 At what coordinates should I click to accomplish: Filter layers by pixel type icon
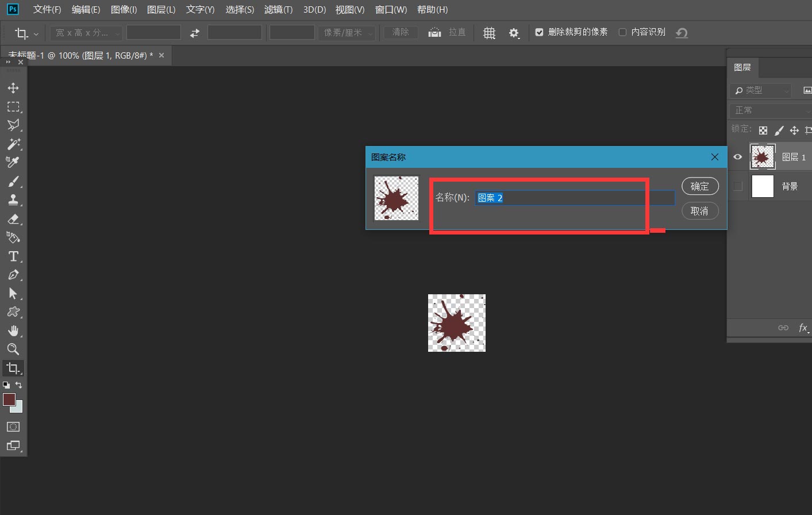[x=807, y=90]
